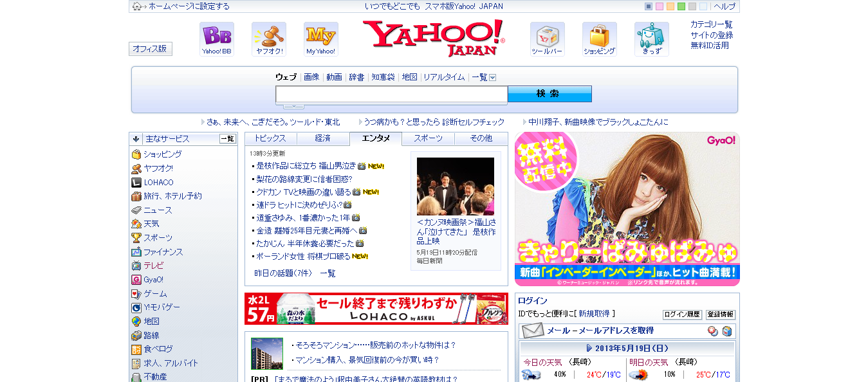This screenshot has width=868, height=382.
Task: Open the 昨日の話題(7件) link
Action: [x=283, y=273]
